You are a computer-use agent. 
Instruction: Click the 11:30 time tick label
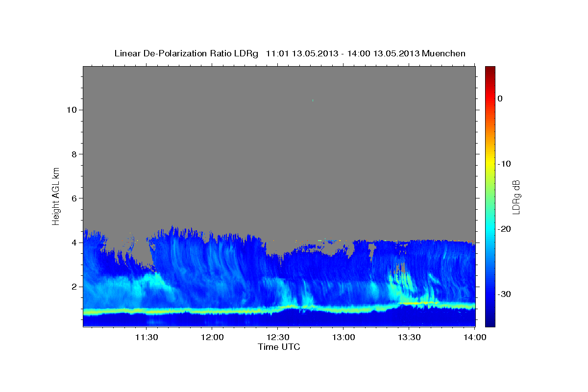coord(147,338)
